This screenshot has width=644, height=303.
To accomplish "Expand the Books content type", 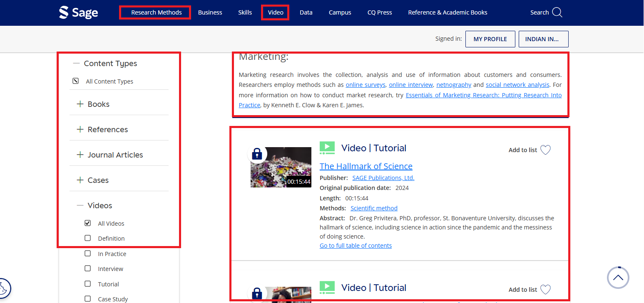I will click(80, 104).
